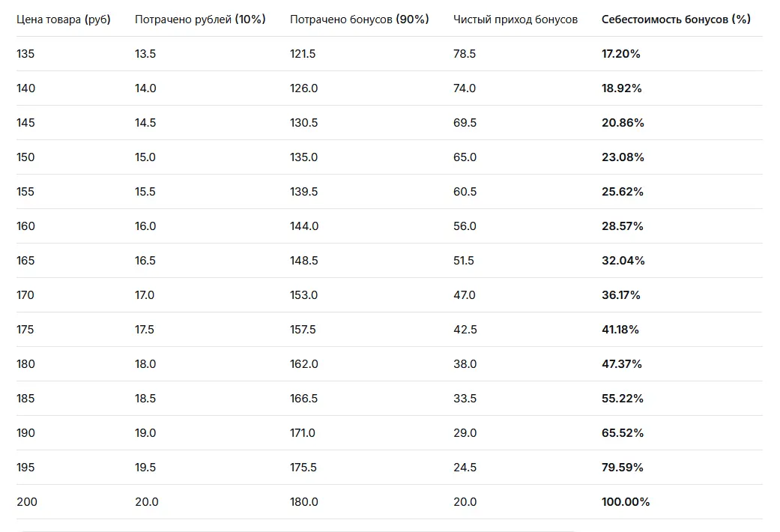Screen dimensions: 780x532
Task: Click the 17.20% cost value
Action: [621, 54]
